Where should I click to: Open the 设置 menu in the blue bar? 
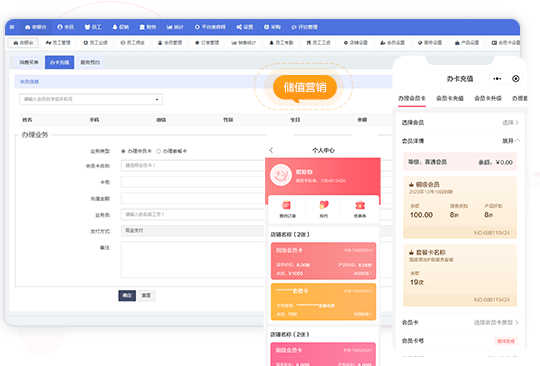[245, 27]
